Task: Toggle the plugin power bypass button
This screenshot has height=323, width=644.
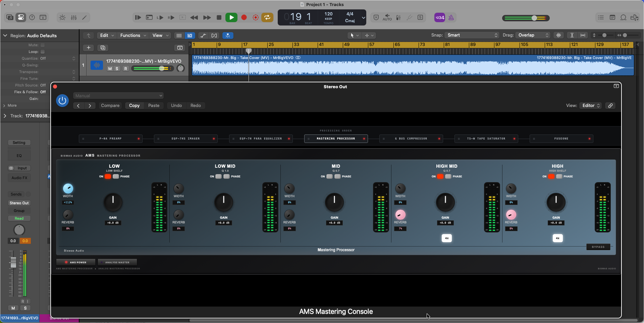Action: tap(62, 100)
